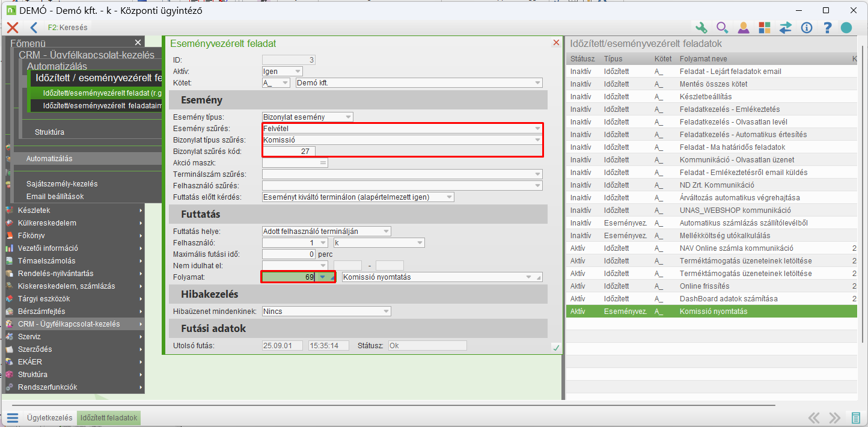Select the Mellékköltség utókalkulálás row
Viewport: 868px width, 427px height.
pyautogui.click(x=712, y=236)
